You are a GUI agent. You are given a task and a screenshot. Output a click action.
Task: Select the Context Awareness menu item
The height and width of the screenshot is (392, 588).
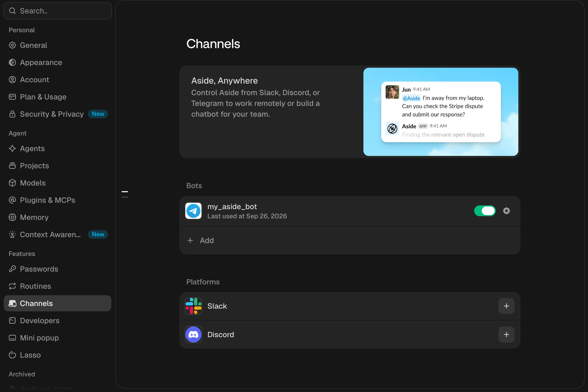57,234
